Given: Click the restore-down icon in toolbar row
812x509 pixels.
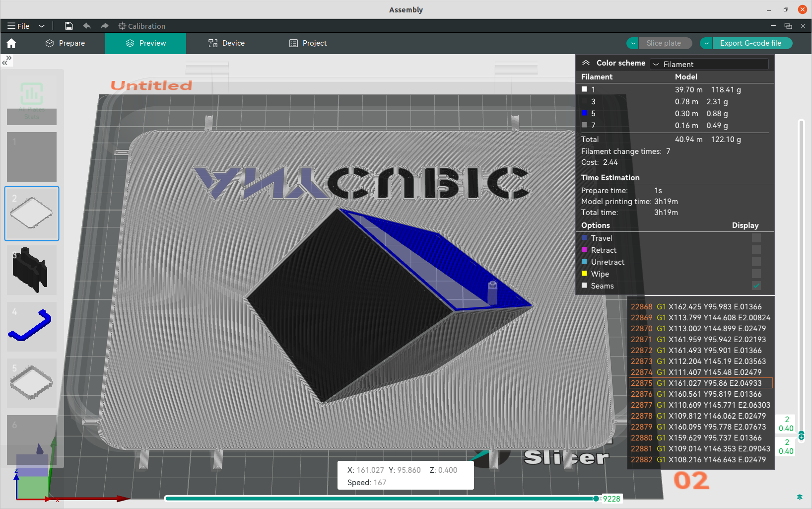Looking at the screenshot, I should (788, 26).
